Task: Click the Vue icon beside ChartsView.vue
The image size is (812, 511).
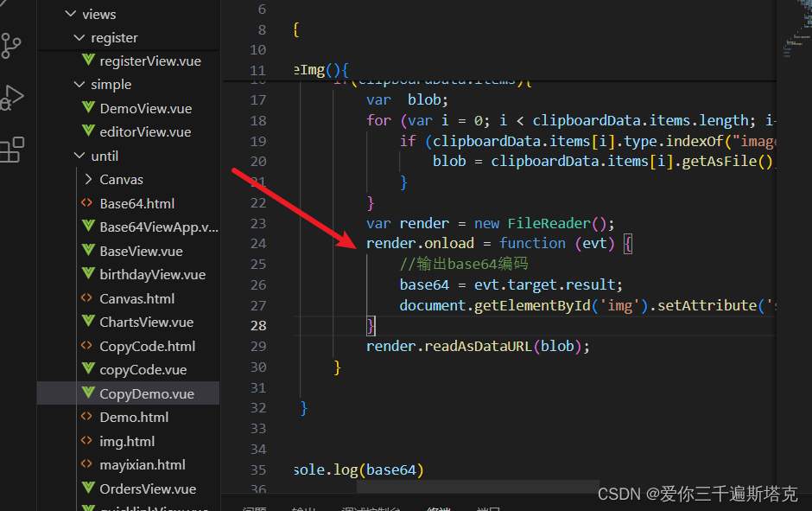Action: click(x=89, y=322)
